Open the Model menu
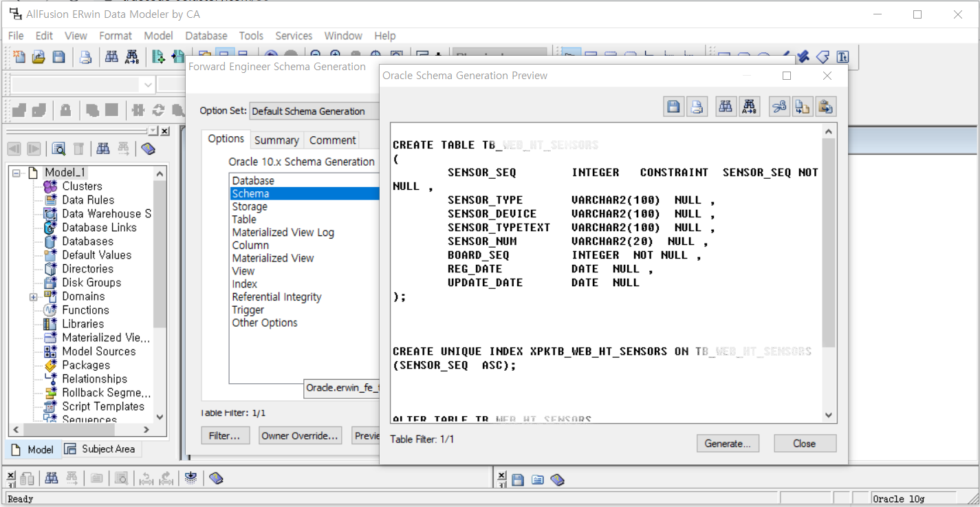 [x=158, y=36]
